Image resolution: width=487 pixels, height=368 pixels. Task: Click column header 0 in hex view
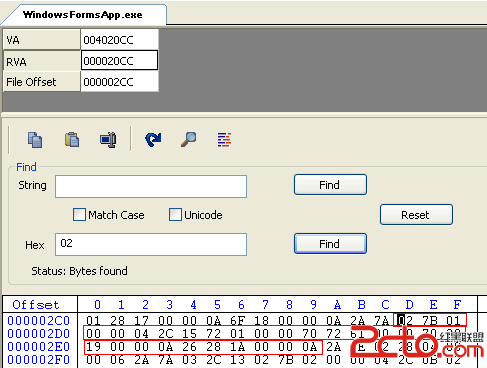pos(97,305)
